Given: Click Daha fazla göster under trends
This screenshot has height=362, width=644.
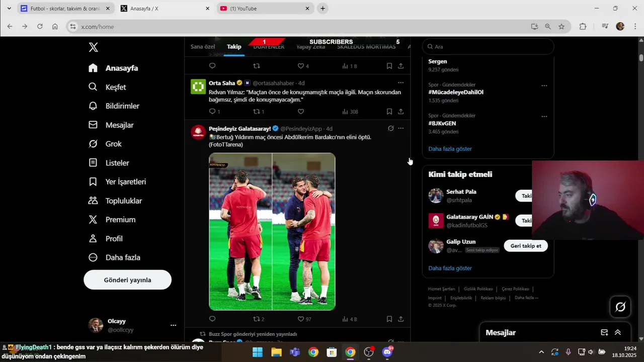Looking at the screenshot, I should (450, 149).
